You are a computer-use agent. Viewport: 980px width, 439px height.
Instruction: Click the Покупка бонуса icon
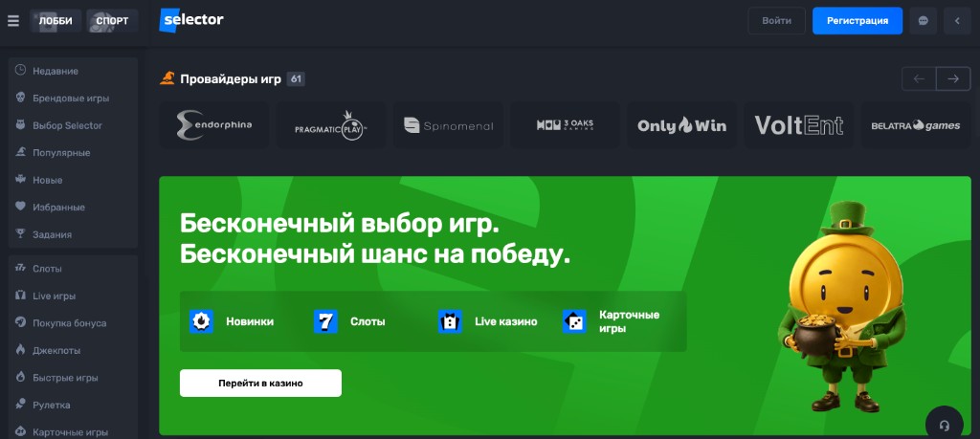[20, 323]
